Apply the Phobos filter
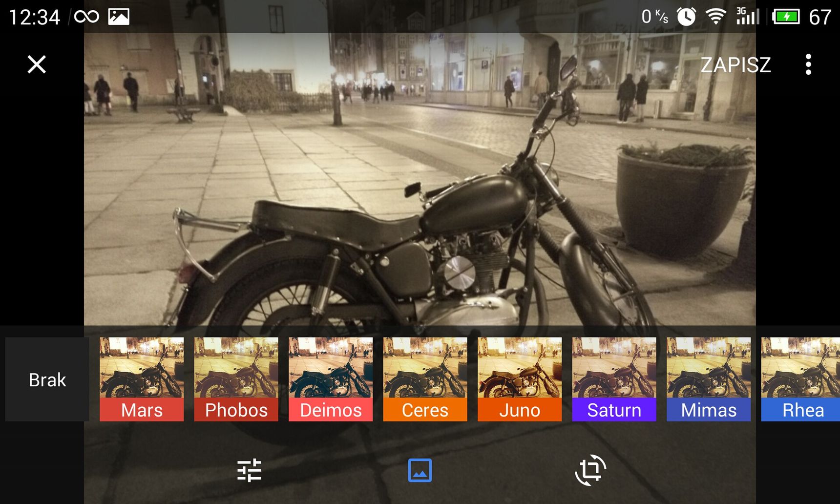The image size is (840, 504). (236, 379)
